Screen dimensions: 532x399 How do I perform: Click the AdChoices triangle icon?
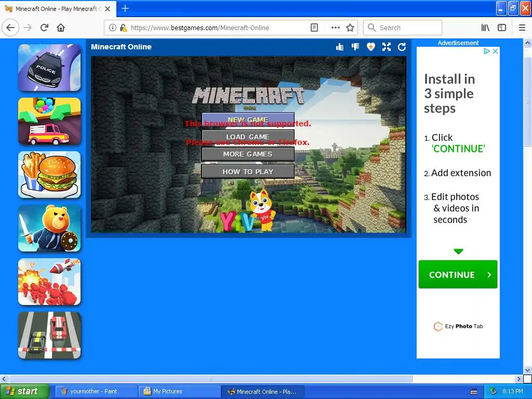[x=487, y=51]
